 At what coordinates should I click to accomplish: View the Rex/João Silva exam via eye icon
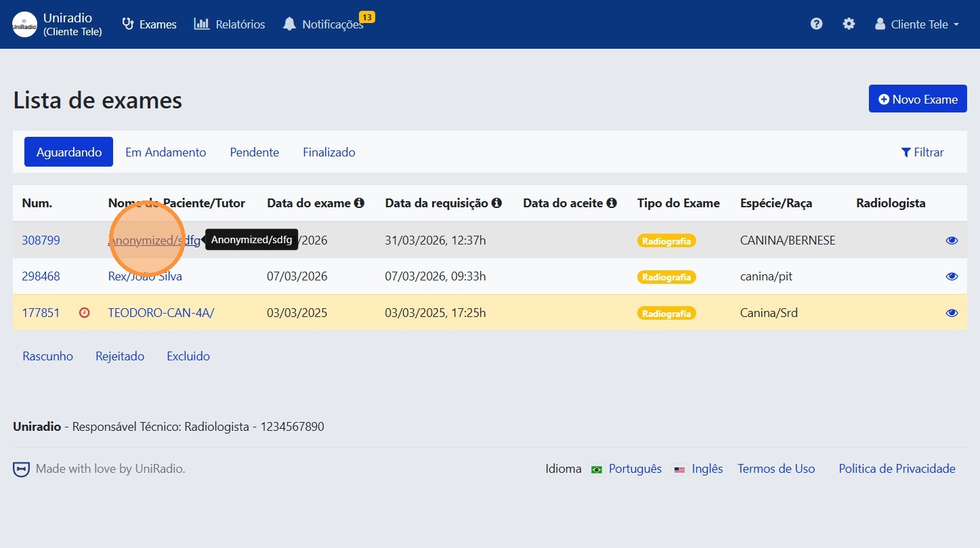pyautogui.click(x=952, y=276)
